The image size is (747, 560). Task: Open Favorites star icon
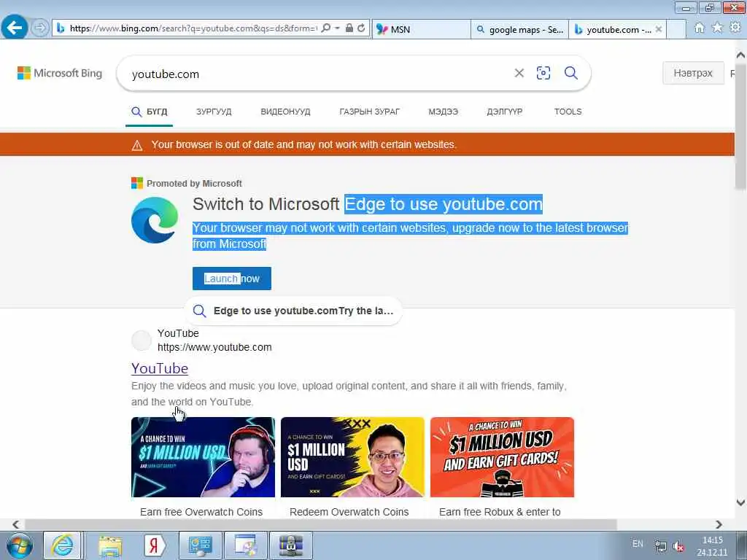[x=717, y=28]
